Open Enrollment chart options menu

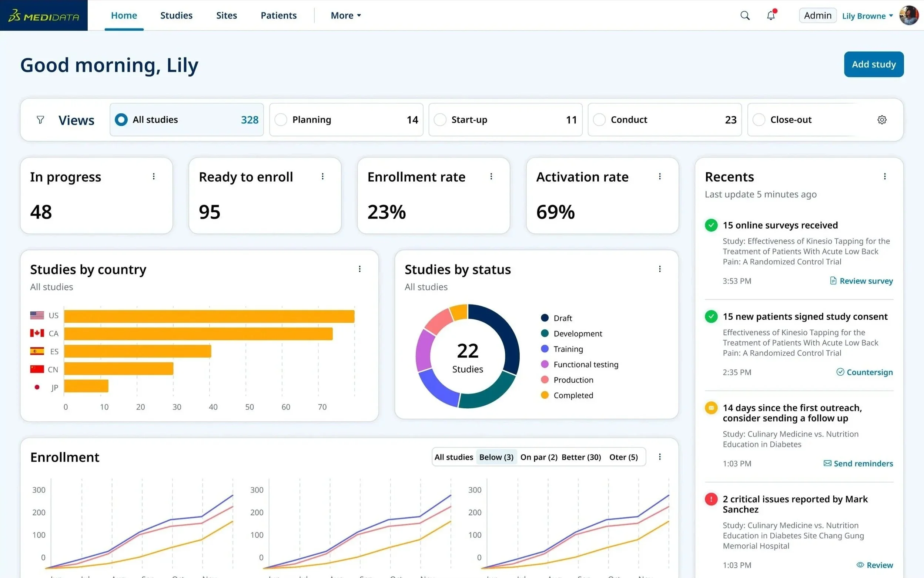coord(660,457)
